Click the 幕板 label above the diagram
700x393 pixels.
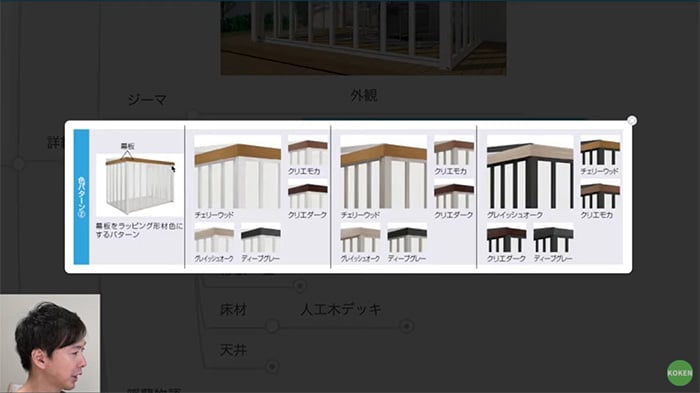128,146
